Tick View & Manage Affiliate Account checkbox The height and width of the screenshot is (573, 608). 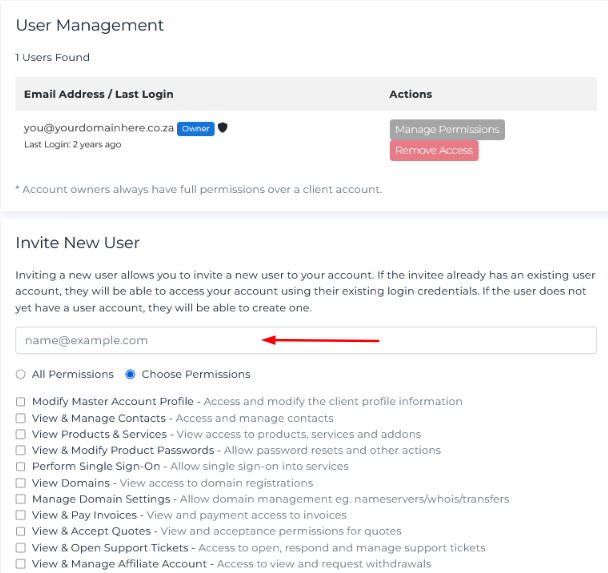(21, 564)
